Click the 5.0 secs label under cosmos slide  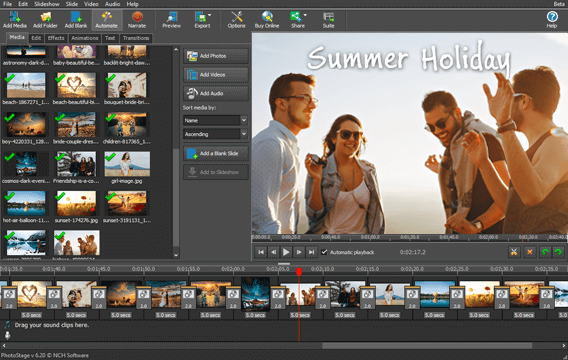tap(255, 315)
